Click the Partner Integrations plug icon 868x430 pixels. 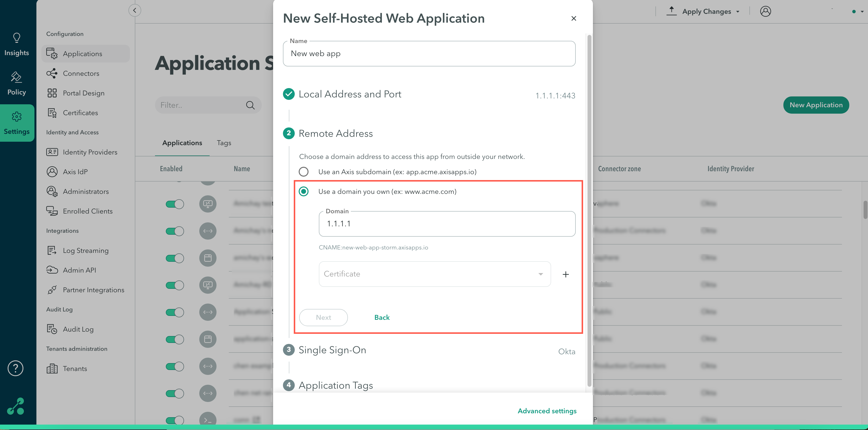(52, 290)
